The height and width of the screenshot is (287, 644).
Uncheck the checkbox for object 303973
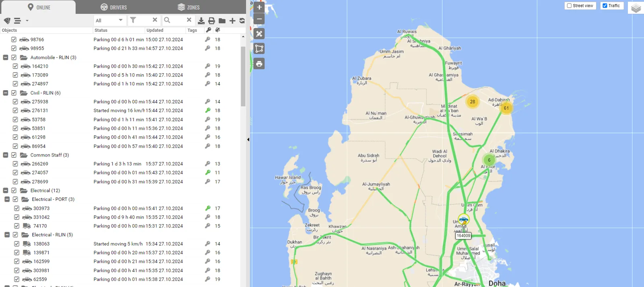(17, 209)
